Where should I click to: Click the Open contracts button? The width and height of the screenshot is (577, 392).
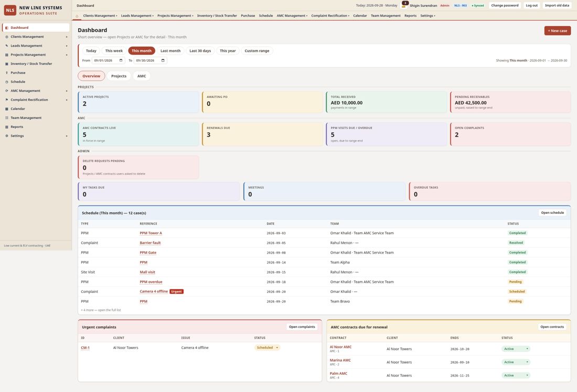(x=552, y=326)
